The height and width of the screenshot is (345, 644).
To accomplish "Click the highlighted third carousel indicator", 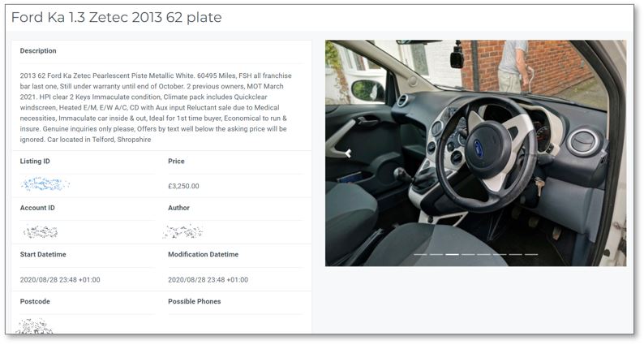I will [453, 255].
